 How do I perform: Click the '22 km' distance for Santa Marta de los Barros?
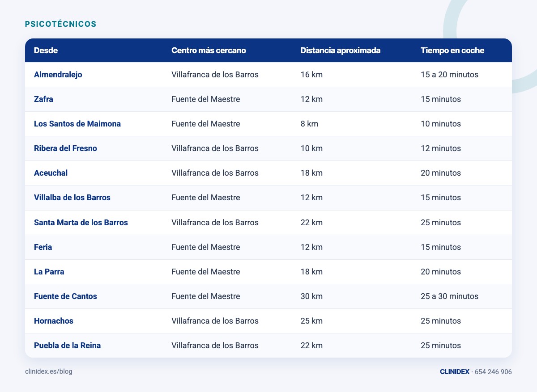[x=311, y=223]
